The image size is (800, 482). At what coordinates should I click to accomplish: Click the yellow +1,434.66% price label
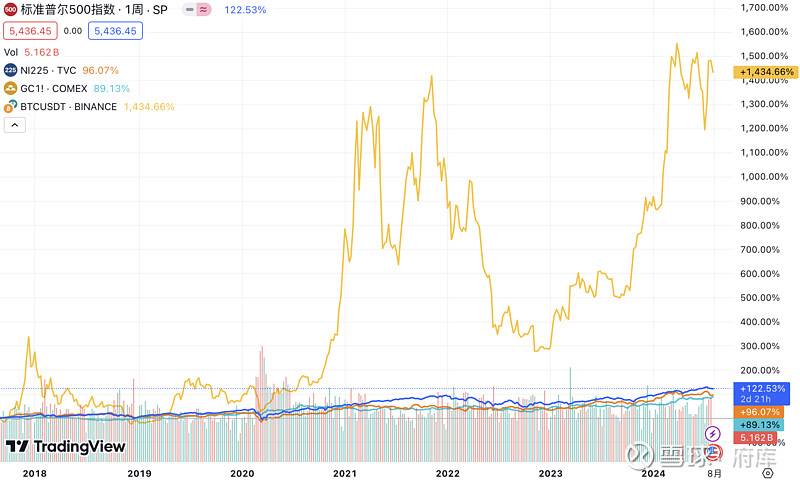(766, 72)
